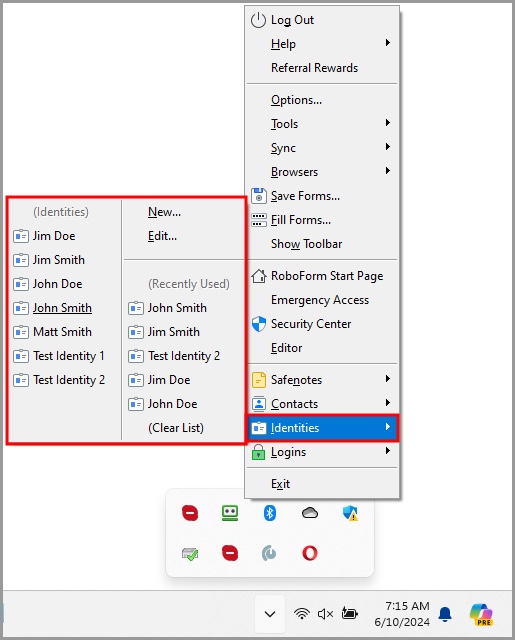
Task: Click the Log Out power icon
Action: pyautogui.click(x=258, y=20)
